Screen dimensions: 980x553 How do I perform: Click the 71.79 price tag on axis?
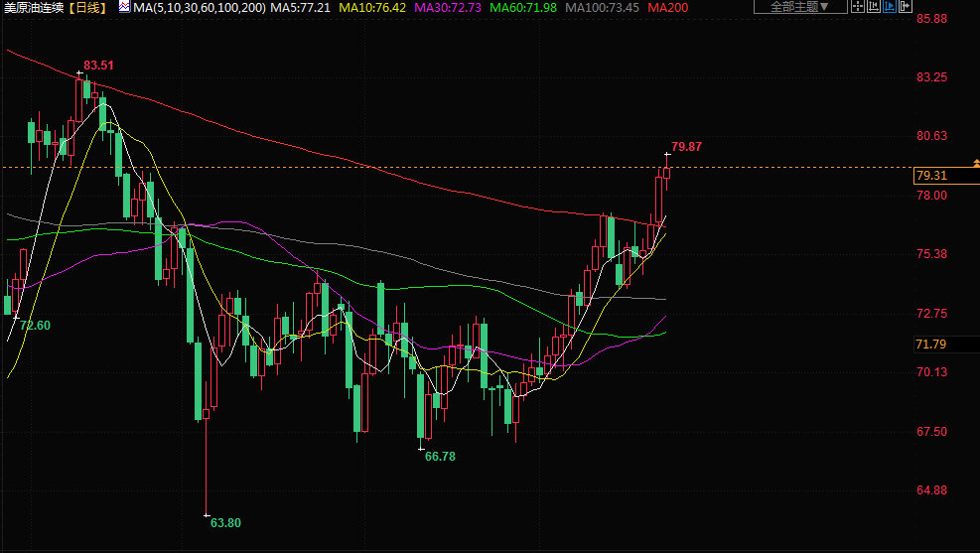point(946,345)
